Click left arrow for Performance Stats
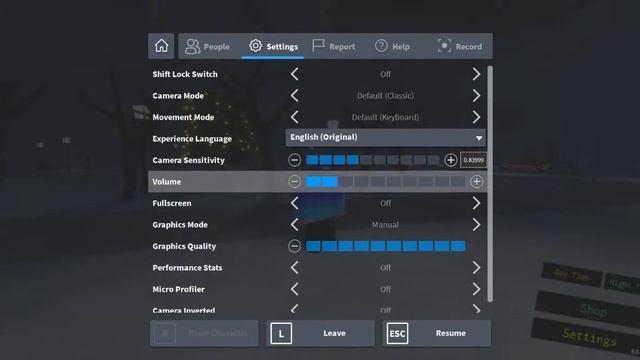The height and width of the screenshot is (360, 640). pyautogui.click(x=295, y=268)
